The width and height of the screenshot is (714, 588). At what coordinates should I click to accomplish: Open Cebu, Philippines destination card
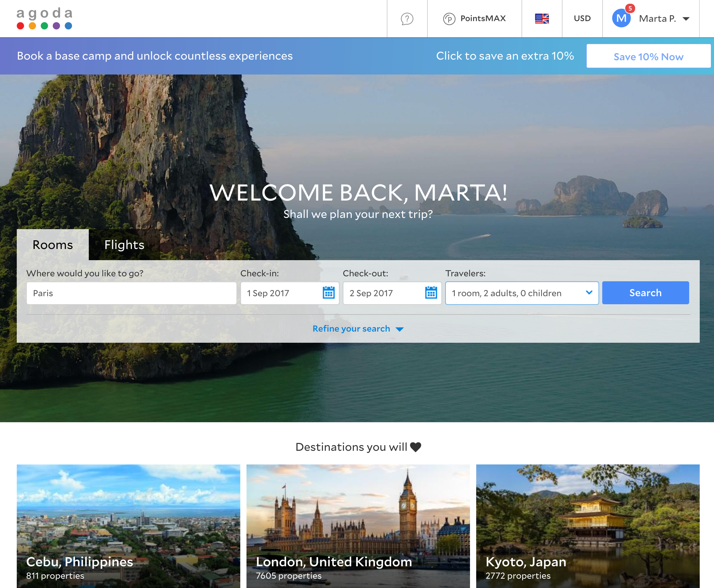[129, 526]
